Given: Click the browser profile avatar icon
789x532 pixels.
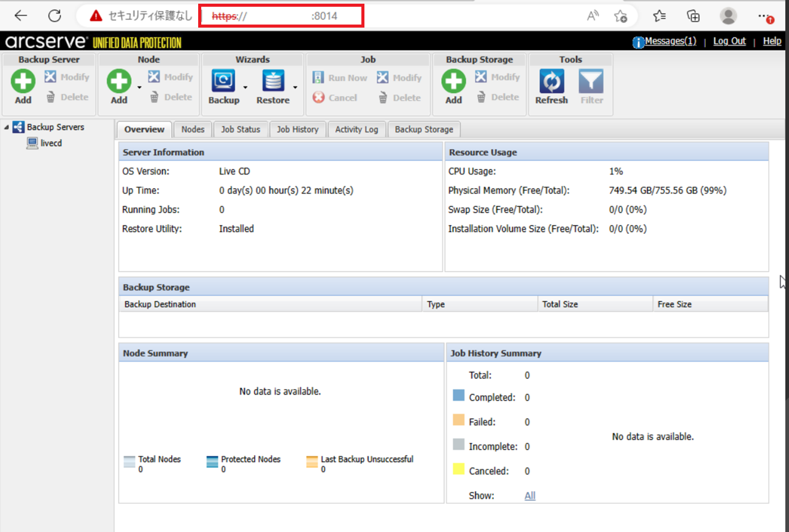Looking at the screenshot, I should click(x=728, y=16).
